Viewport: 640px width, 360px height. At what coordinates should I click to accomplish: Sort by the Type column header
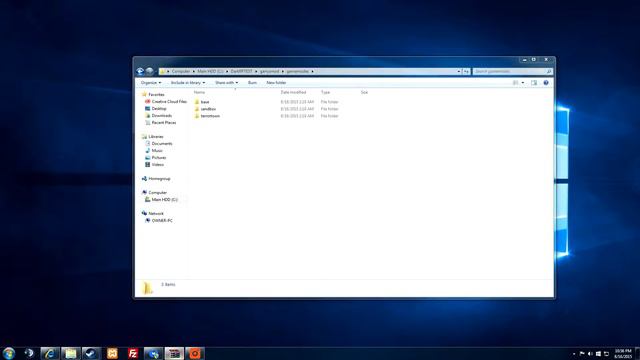tap(325, 93)
